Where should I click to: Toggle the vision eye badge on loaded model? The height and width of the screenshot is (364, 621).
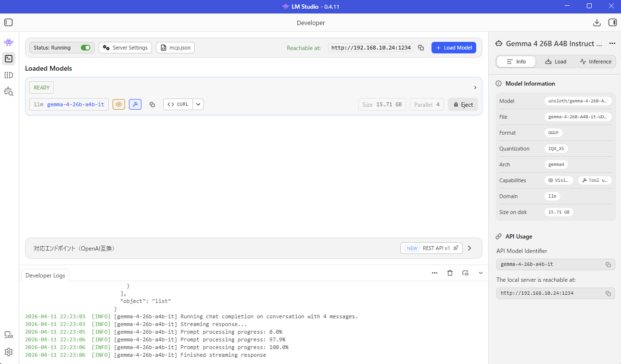pos(119,104)
